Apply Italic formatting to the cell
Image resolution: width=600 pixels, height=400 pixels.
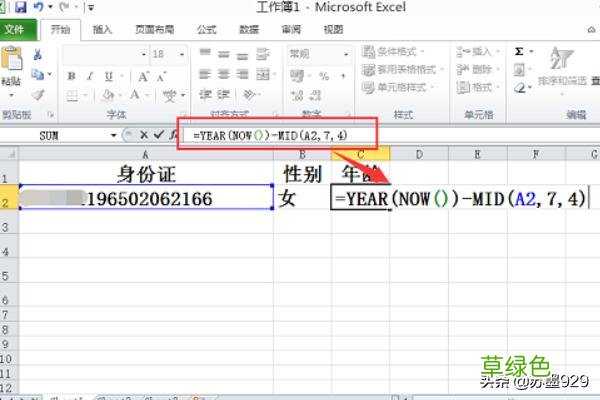point(89,75)
